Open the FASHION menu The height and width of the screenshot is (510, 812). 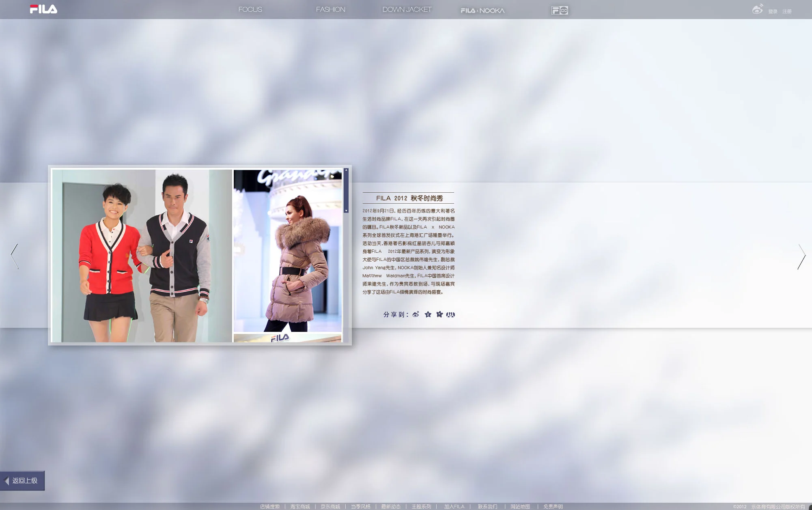point(331,9)
